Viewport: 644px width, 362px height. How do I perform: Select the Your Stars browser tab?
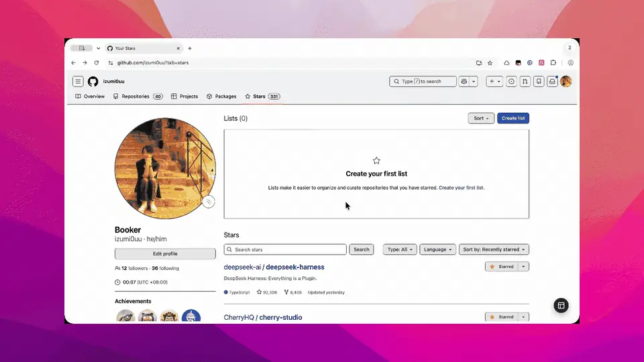pos(144,48)
